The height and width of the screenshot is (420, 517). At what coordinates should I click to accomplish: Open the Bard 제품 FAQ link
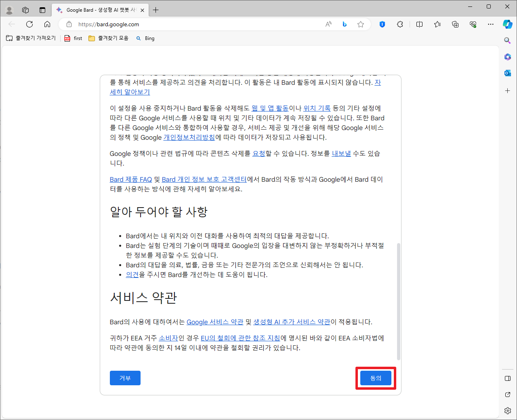pyautogui.click(x=131, y=179)
